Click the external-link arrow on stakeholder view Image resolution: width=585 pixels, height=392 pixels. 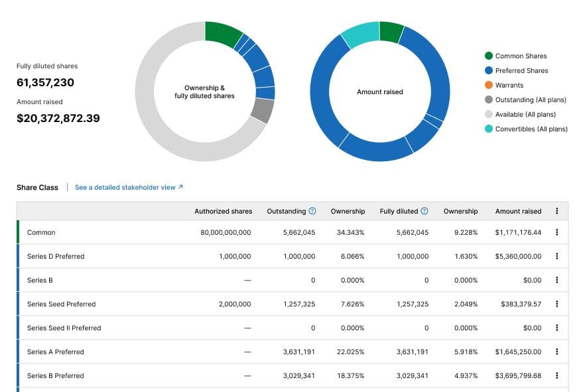pos(182,187)
